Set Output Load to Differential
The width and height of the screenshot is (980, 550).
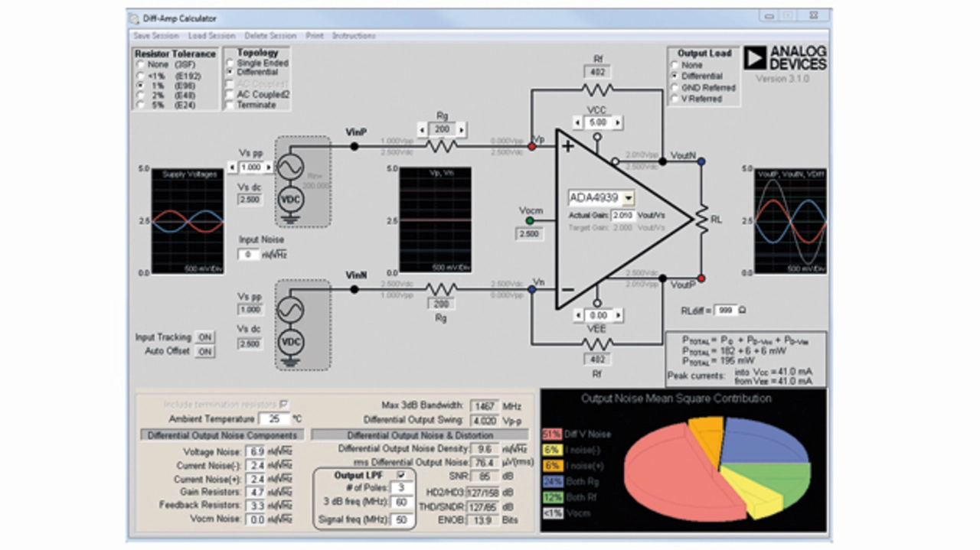[x=675, y=76]
